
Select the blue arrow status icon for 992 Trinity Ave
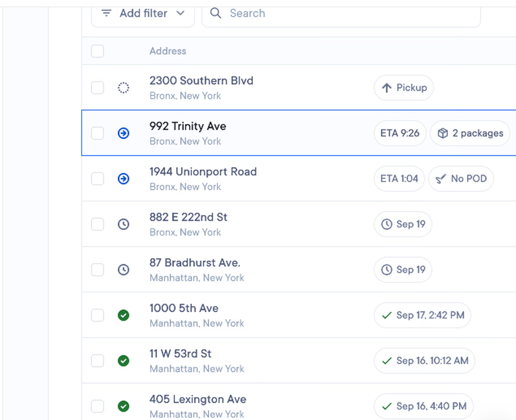[123, 133]
